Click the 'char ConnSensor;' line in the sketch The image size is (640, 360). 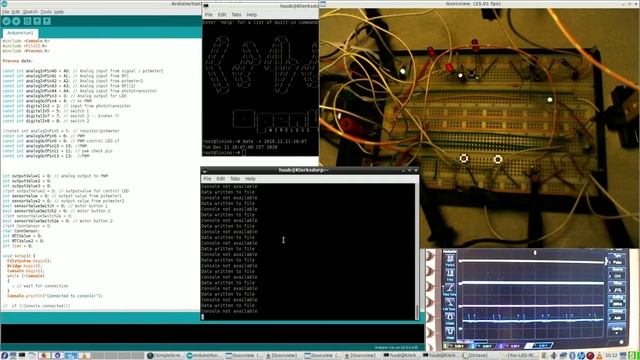click(21, 231)
